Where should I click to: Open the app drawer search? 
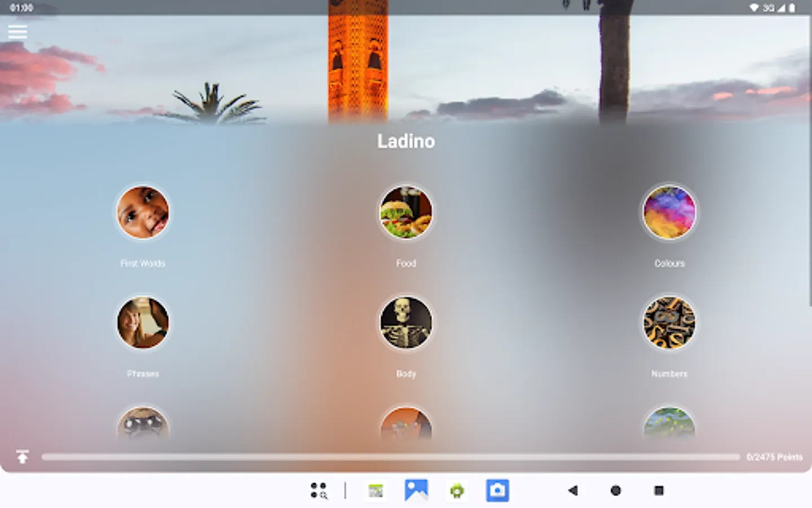click(x=319, y=491)
